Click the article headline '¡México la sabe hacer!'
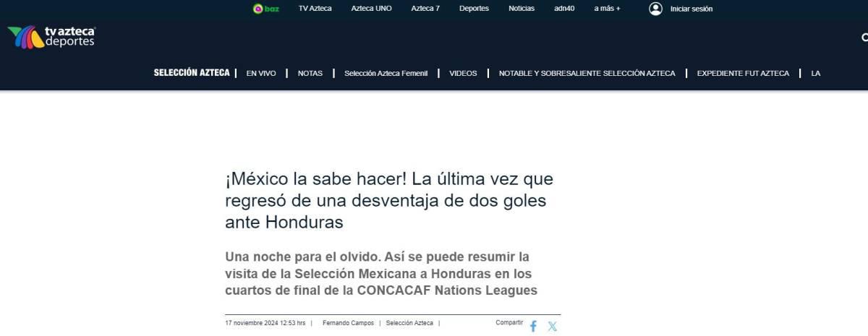This screenshot has width=868, height=336. [389, 200]
